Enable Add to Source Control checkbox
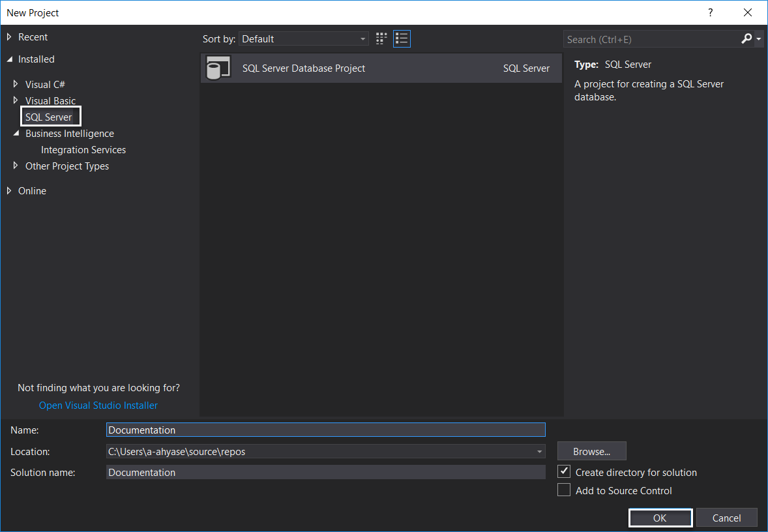Screen dimensions: 768x532 564,490
